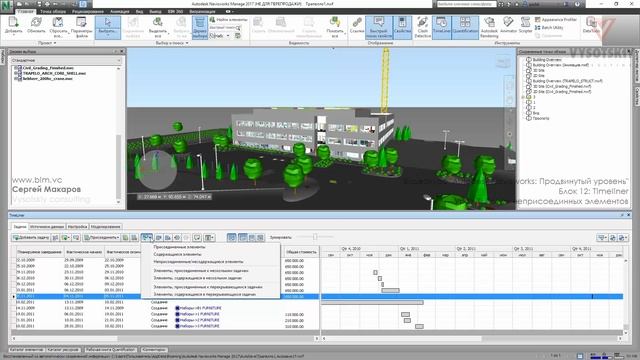Toggle the Quantification ribbon button
The width and height of the screenshot is (640, 360).
pyautogui.click(x=465, y=27)
